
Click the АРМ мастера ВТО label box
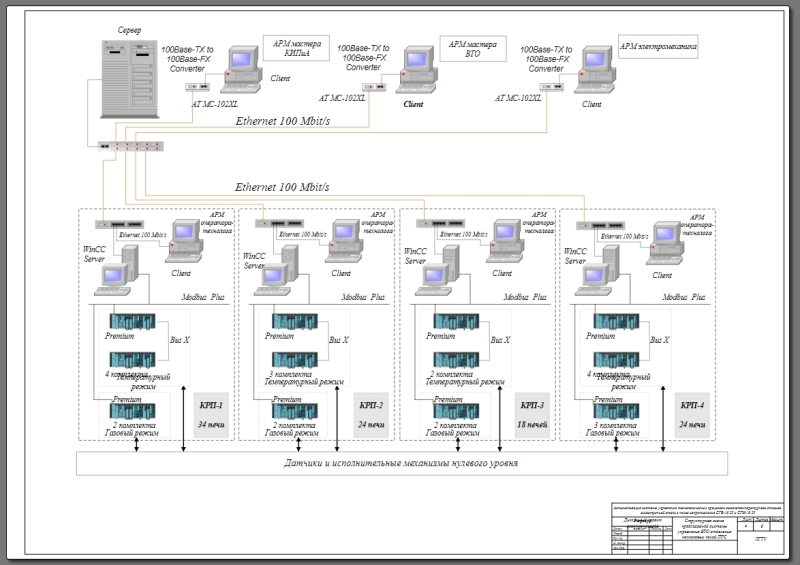473,48
